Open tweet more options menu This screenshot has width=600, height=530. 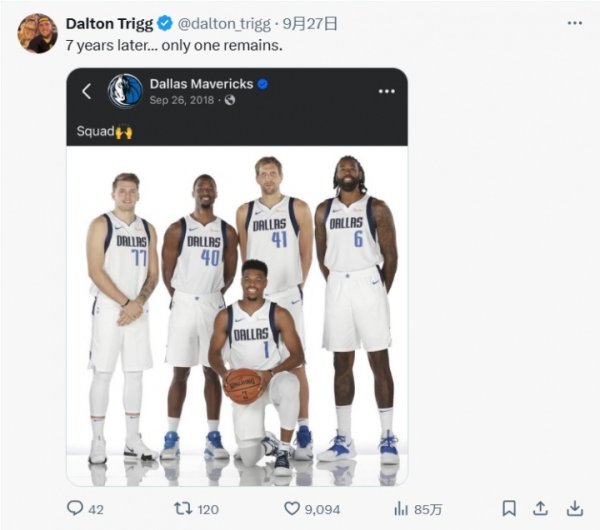point(574,23)
